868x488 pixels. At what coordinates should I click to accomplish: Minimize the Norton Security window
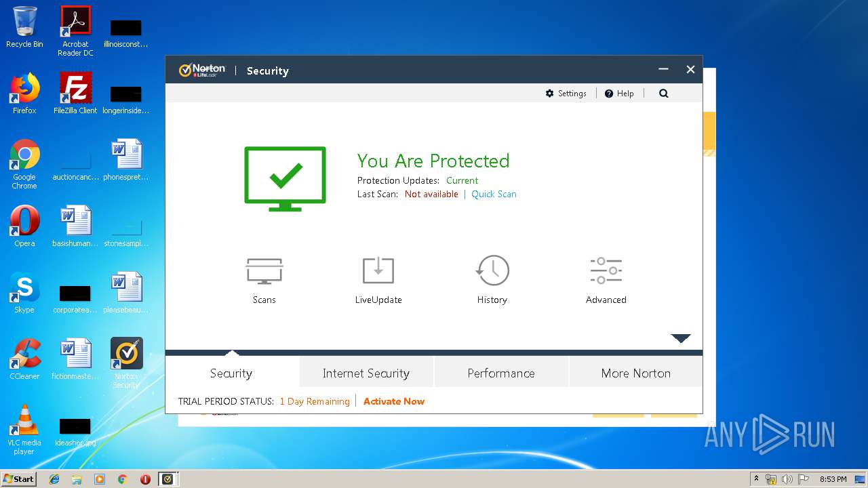click(663, 69)
